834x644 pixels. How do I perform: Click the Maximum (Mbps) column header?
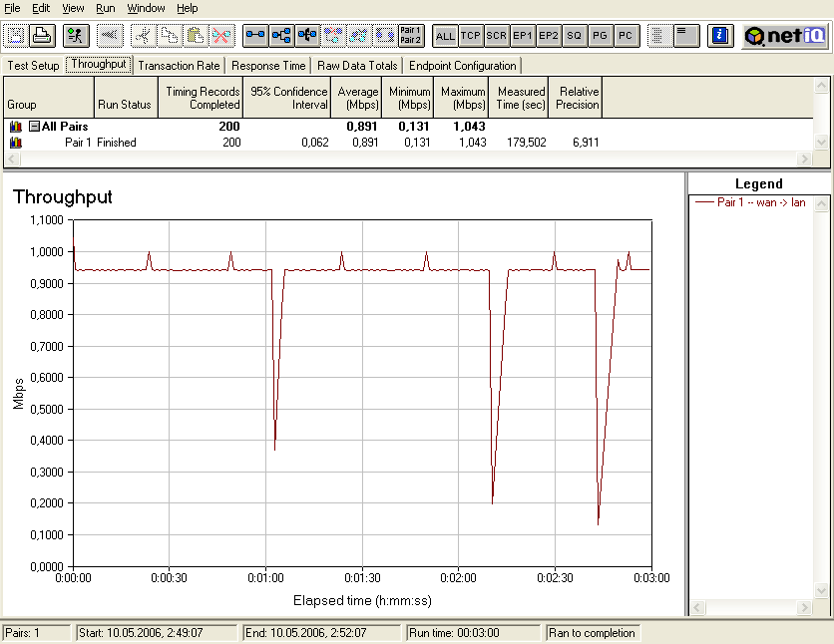[x=461, y=98]
